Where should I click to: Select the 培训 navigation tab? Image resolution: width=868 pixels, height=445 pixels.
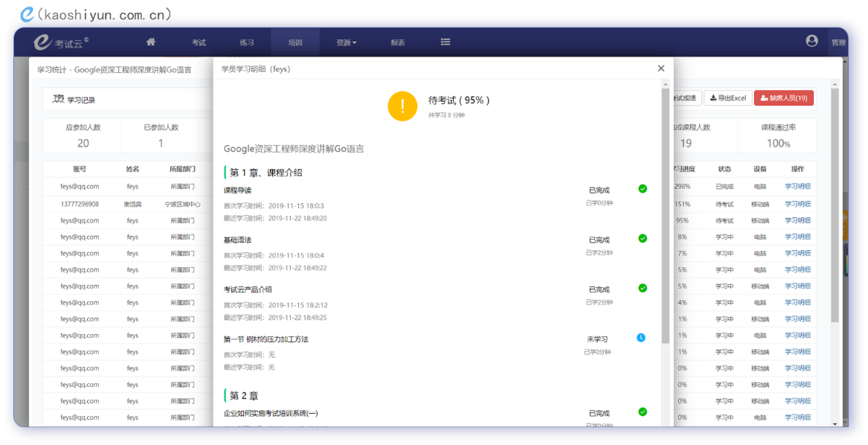click(295, 43)
